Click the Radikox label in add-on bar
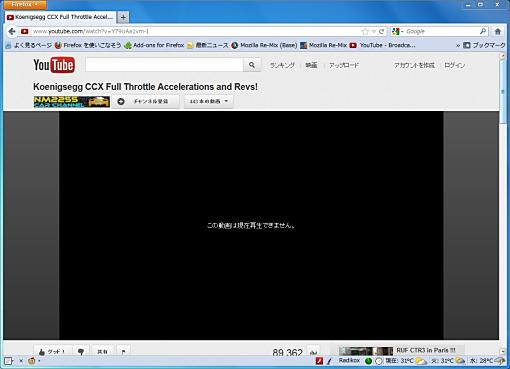This screenshot has height=369, width=510. [x=349, y=360]
